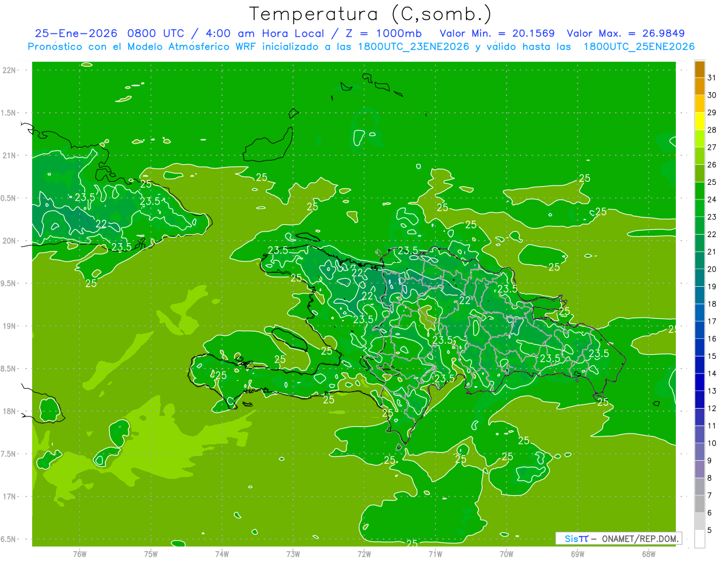Click the "18N" latitude axis label
This screenshot has width=728, height=562.
(9, 411)
